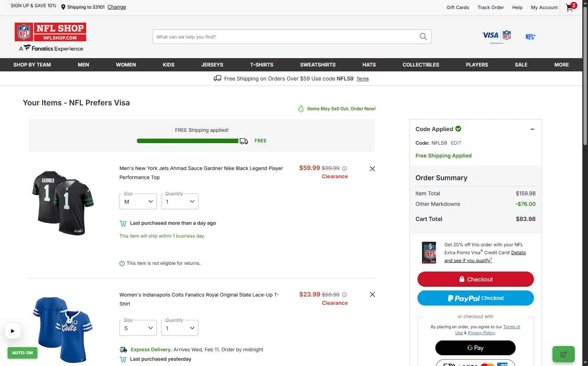
Task: Open the COLLECTIBLES menu
Action: [421, 65]
